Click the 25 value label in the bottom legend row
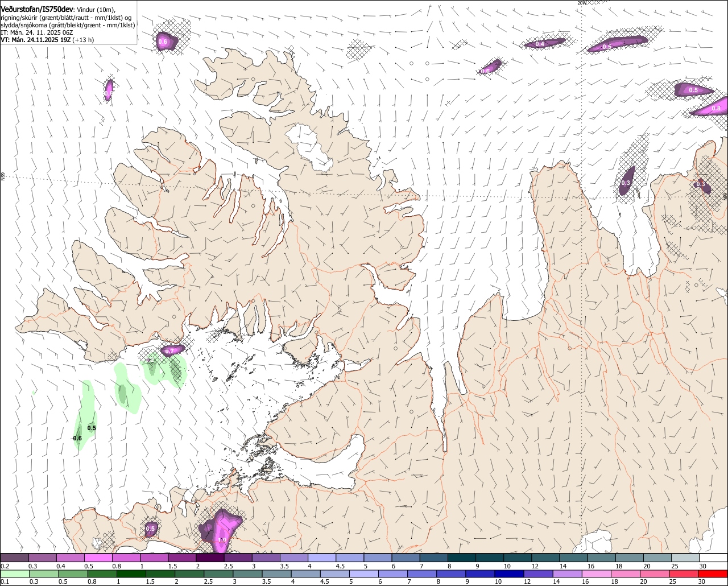Viewport: 728px width, 586px height. tap(673, 582)
